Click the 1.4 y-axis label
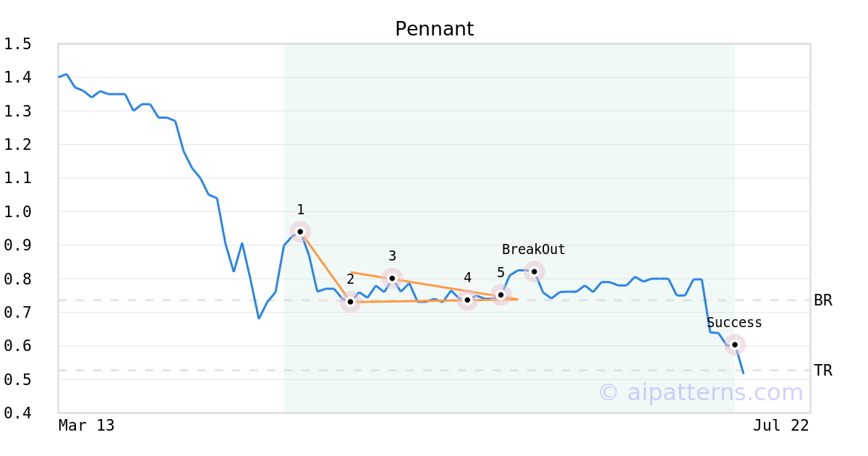Image resolution: width=868 pixels, height=456 pixels. 17,77
